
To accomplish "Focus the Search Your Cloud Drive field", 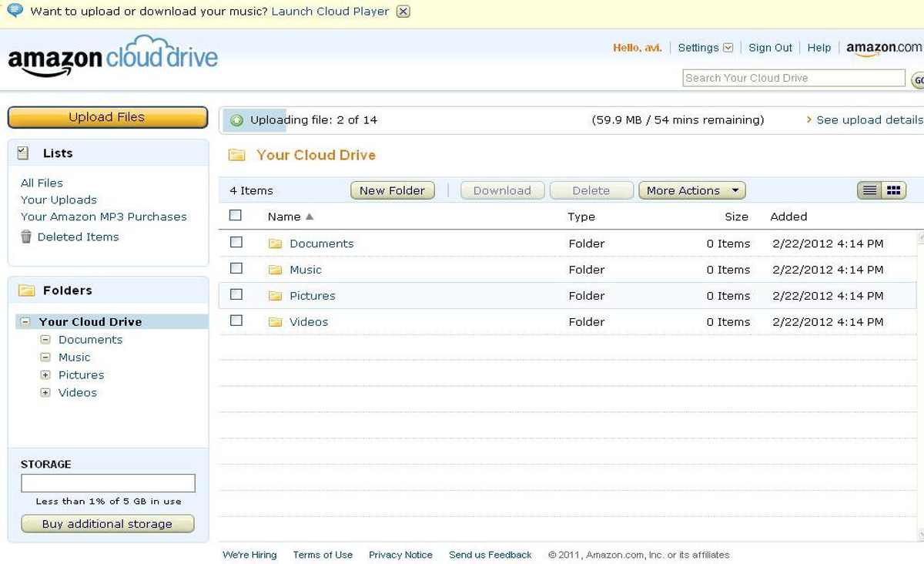I will pyautogui.click(x=794, y=78).
